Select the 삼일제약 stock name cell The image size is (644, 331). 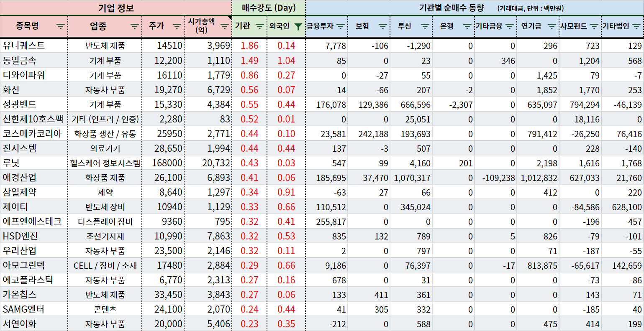pyautogui.click(x=34, y=192)
